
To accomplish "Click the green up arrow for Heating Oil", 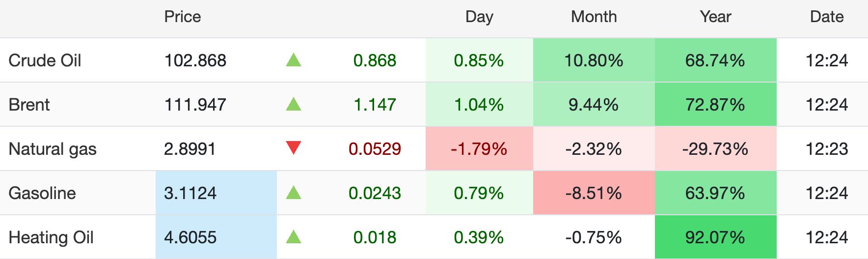I will [x=294, y=237].
